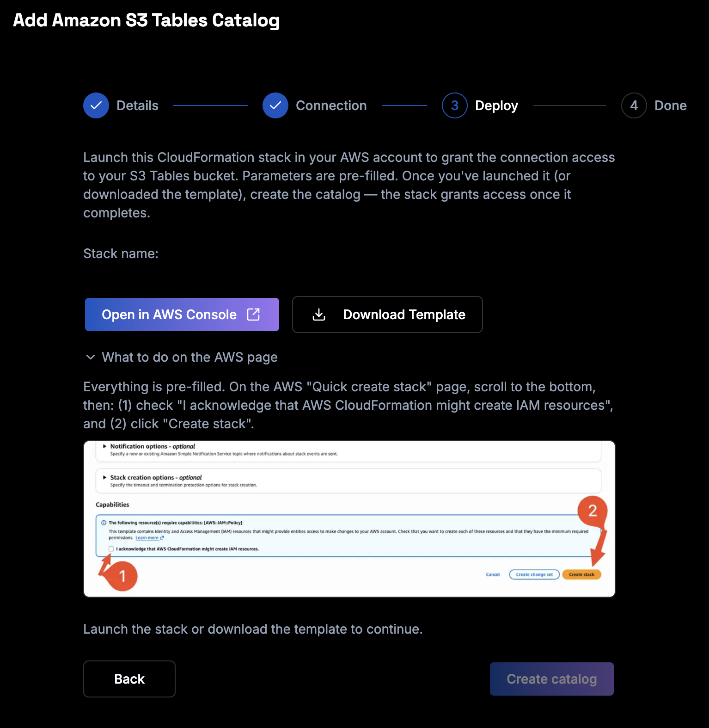Click the 'What to do on the AWS page' label
The height and width of the screenshot is (728, 709).
click(189, 357)
